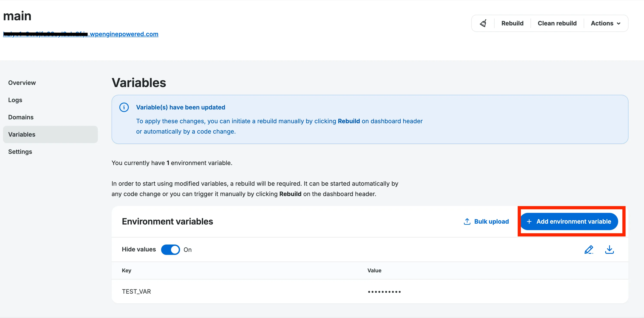Click the broom clean cache icon
This screenshot has height=318, width=644.
[483, 23]
